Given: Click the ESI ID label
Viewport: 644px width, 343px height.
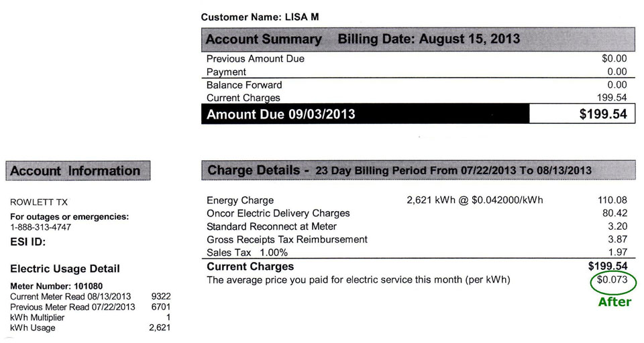Looking at the screenshot, I should click(28, 243).
